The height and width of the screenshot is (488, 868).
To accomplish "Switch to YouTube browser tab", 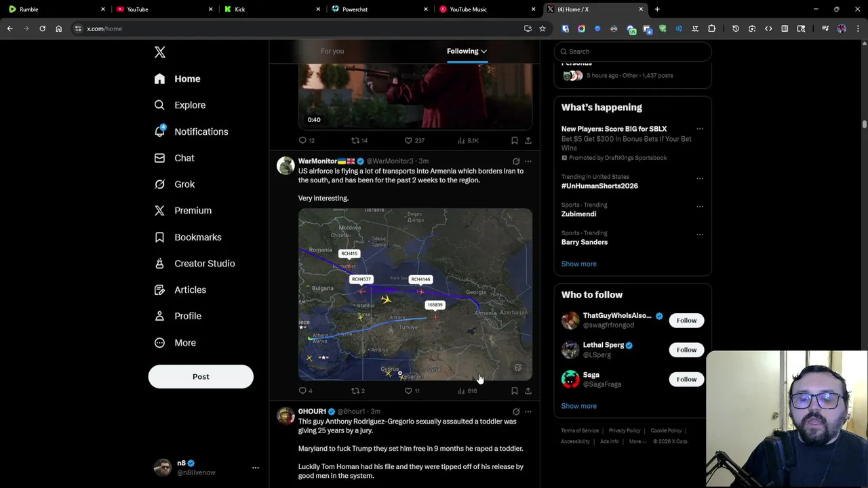I will (165, 9).
